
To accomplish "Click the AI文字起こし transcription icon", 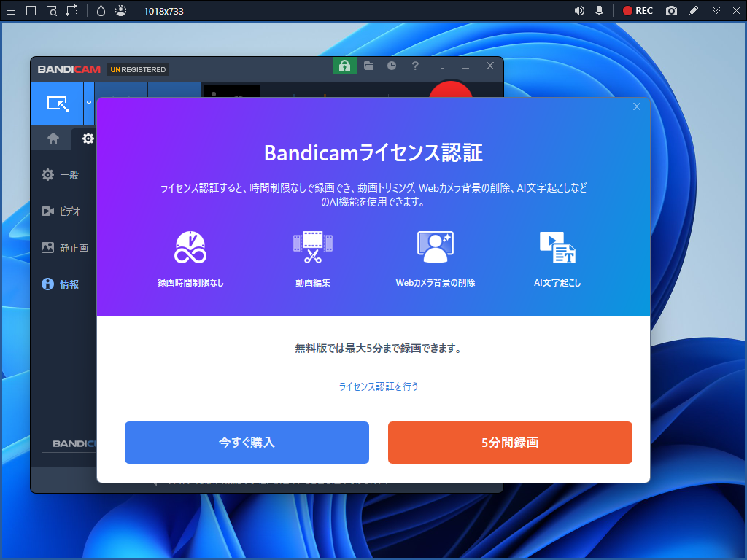I will [x=557, y=247].
